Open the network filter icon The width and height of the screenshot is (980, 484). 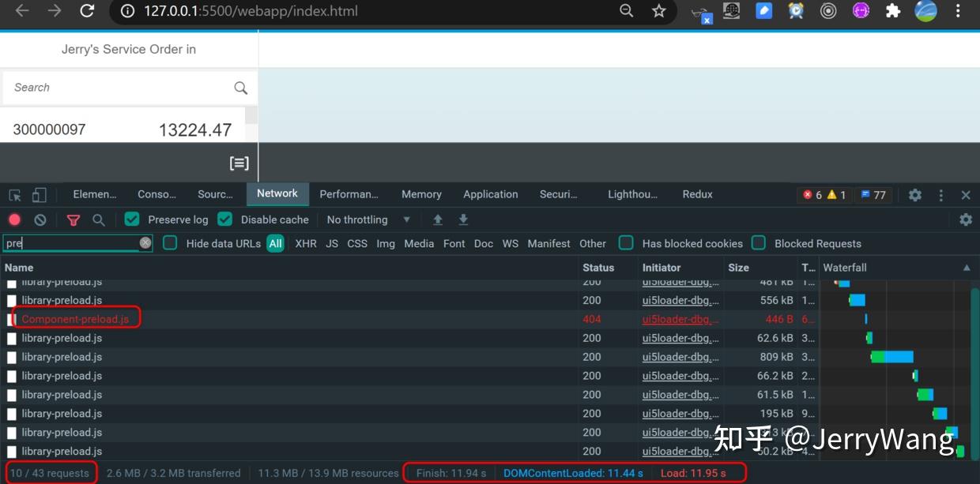point(73,219)
